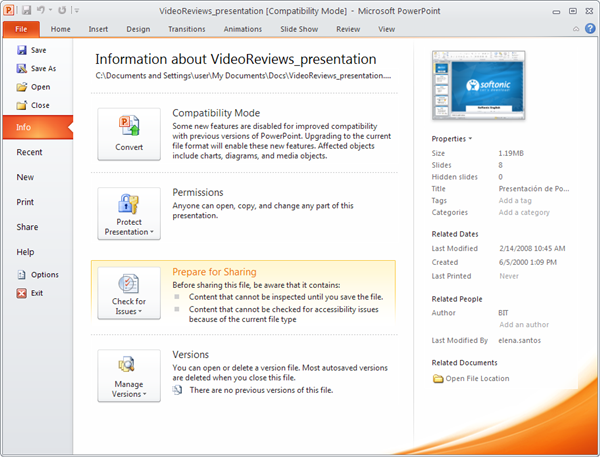Click the Save icon in the backstage sidebar

(22, 50)
